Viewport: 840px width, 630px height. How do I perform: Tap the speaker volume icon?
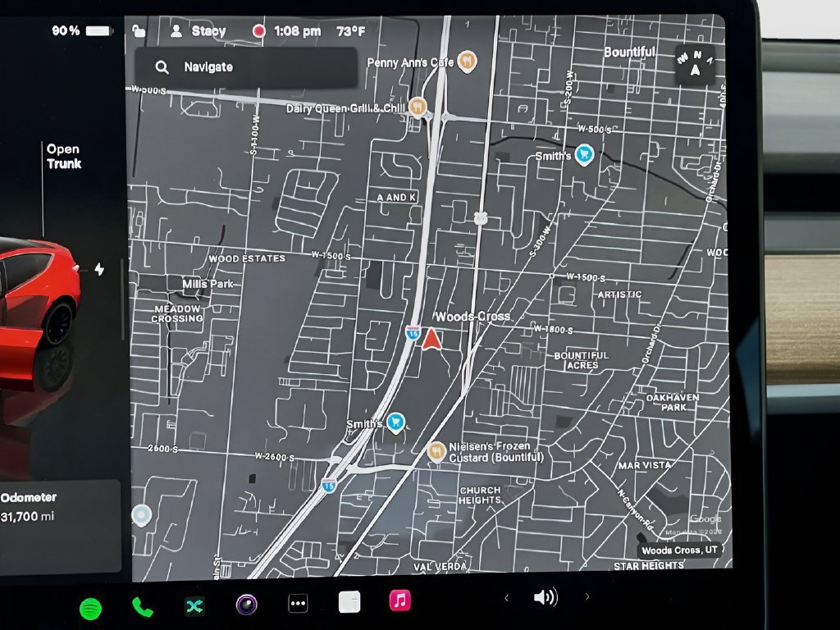point(546,597)
